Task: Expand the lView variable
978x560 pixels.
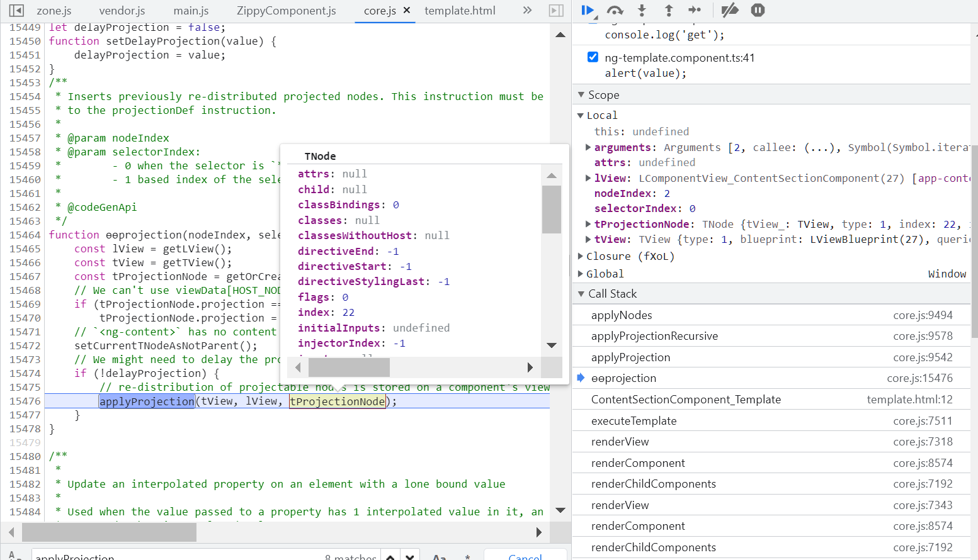Action: [588, 178]
